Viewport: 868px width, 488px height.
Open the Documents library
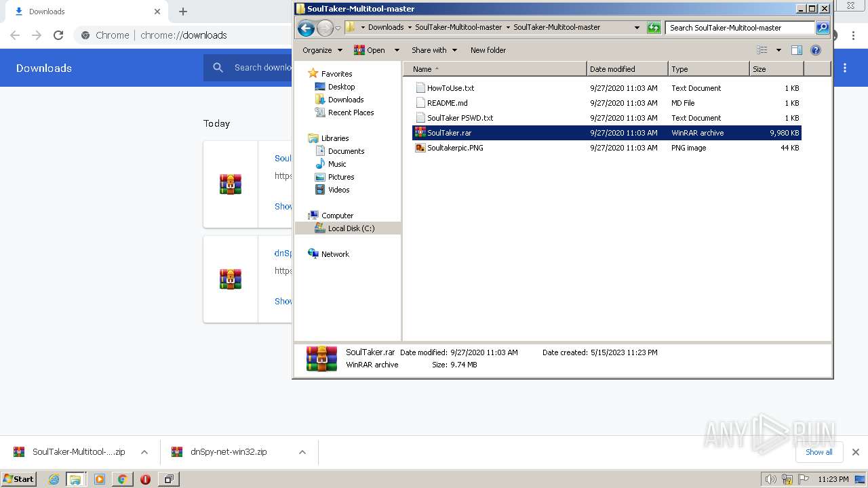pos(346,151)
